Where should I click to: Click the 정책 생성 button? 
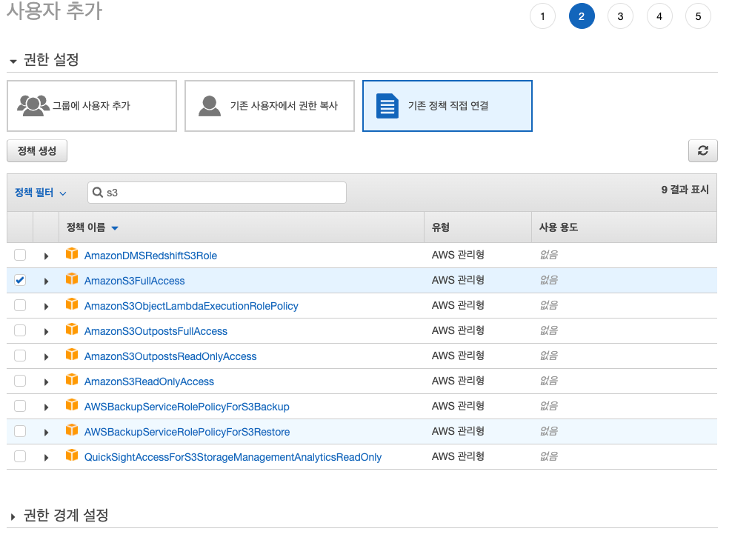pyautogui.click(x=37, y=150)
